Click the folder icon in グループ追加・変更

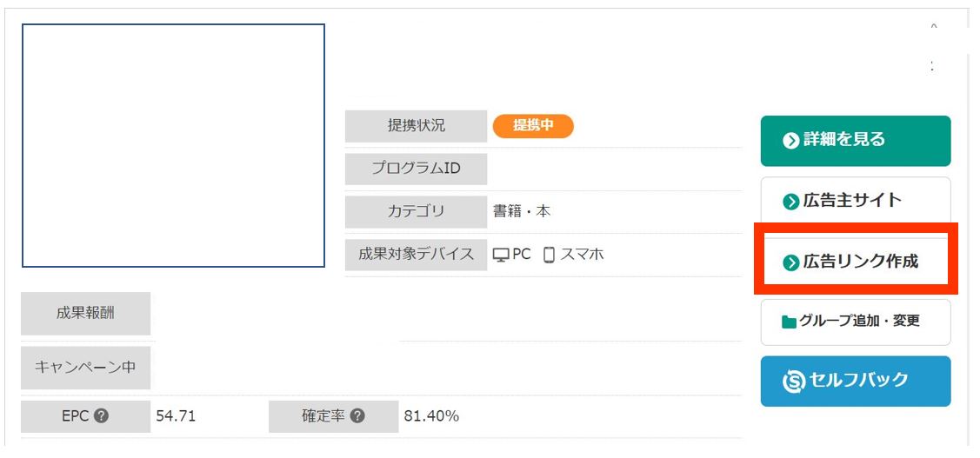pyautogui.click(x=789, y=322)
